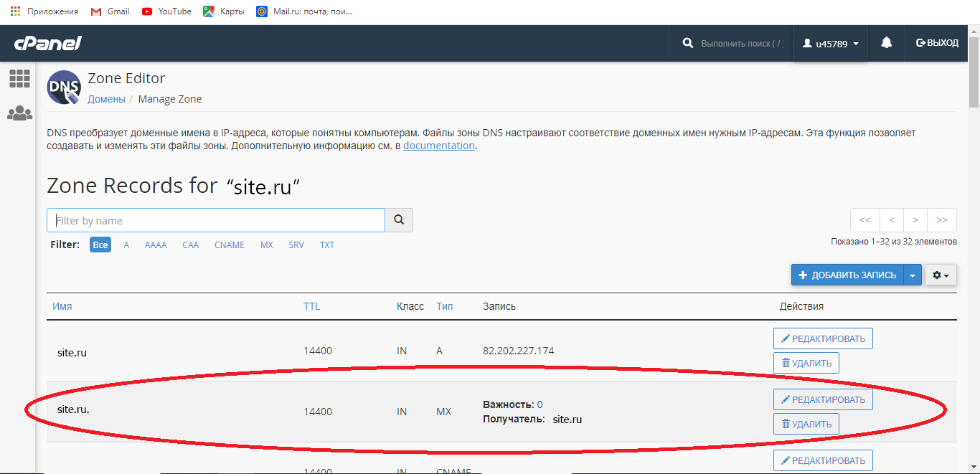This screenshot has width=980, height=474.
Task: Sort the table by TTL column
Action: coord(311,306)
